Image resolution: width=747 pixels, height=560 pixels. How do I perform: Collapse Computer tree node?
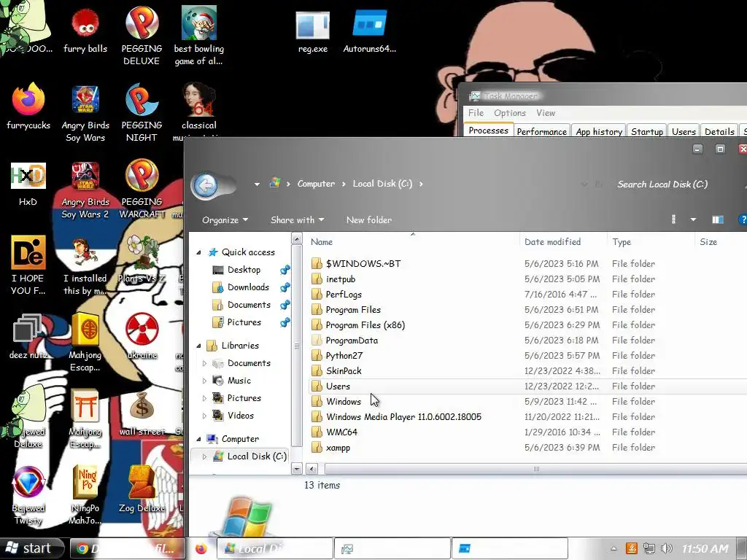[x=198, y=439]
